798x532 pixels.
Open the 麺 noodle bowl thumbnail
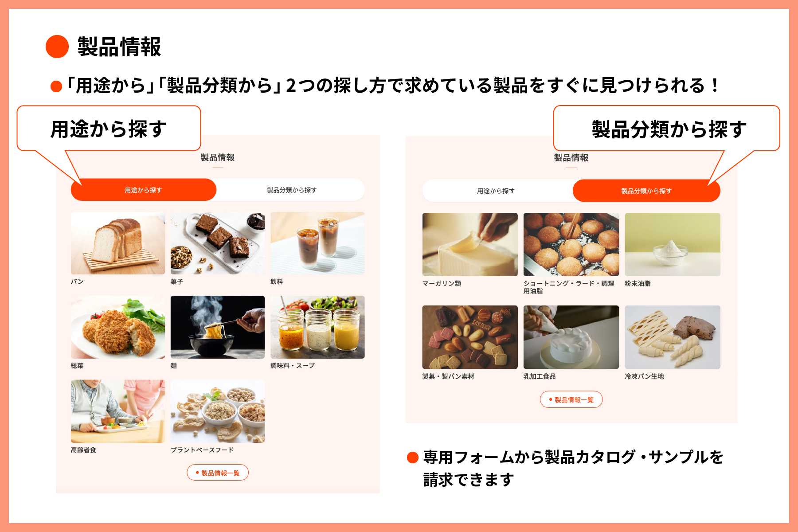[x=218, y=327]
